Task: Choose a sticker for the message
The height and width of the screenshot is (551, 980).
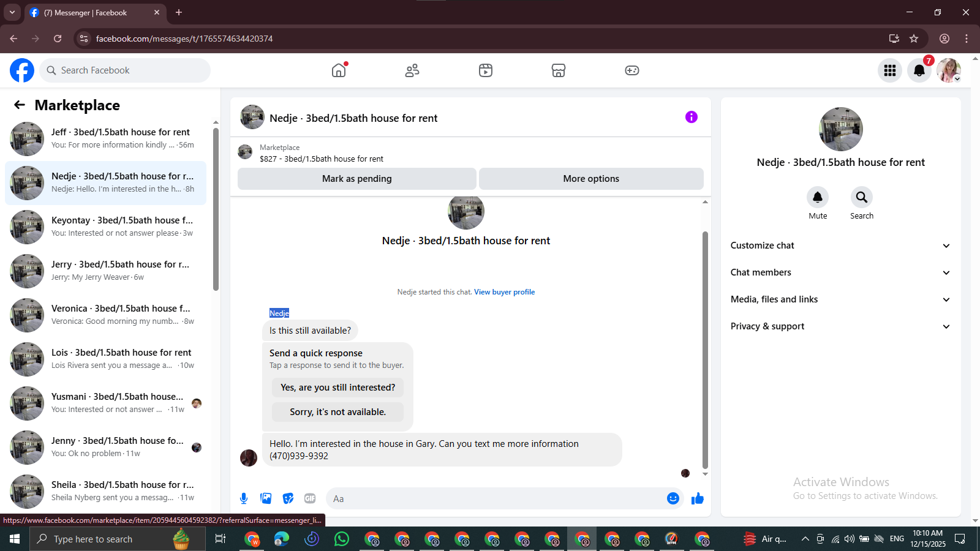Action: click(288, 498)
